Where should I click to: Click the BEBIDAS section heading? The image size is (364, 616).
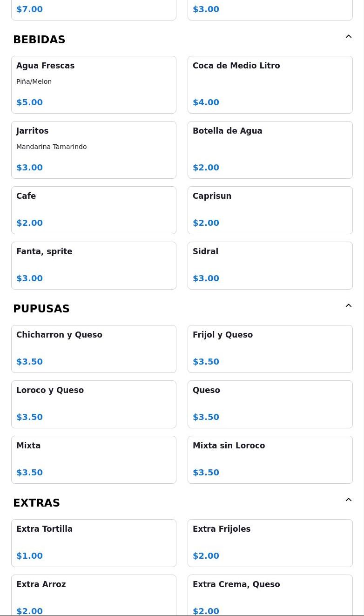click(x=39, y=40)
